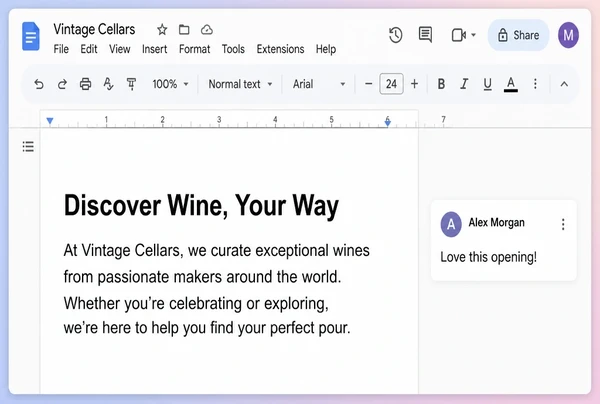The image size is (600, 404).
Task: Open the Edit menu
Action: (x=89, y=49)
